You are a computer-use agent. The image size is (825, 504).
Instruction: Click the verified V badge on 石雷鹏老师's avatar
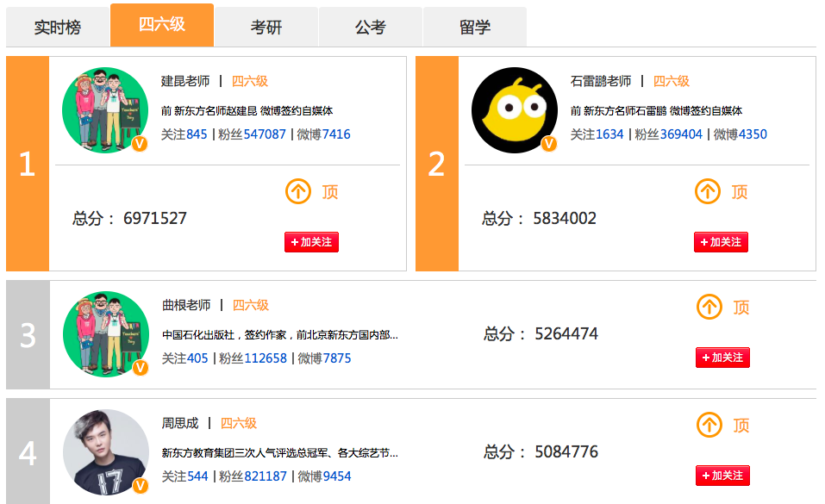click(x=549, y=144)
